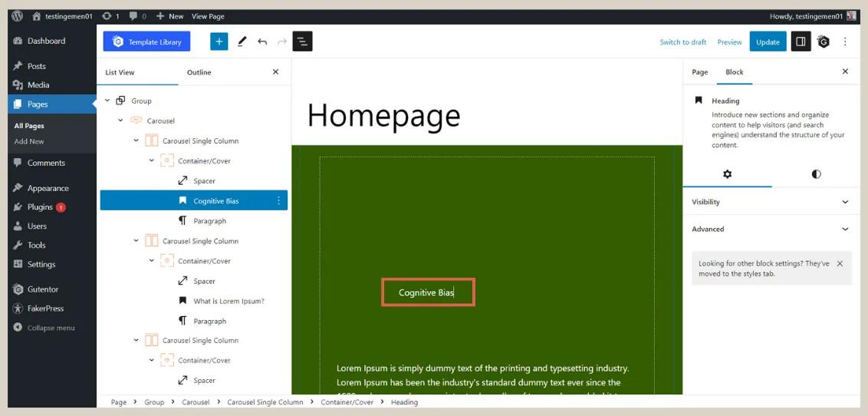
Task: Open the comments bubble in admin bar
Action: [138, 16]
